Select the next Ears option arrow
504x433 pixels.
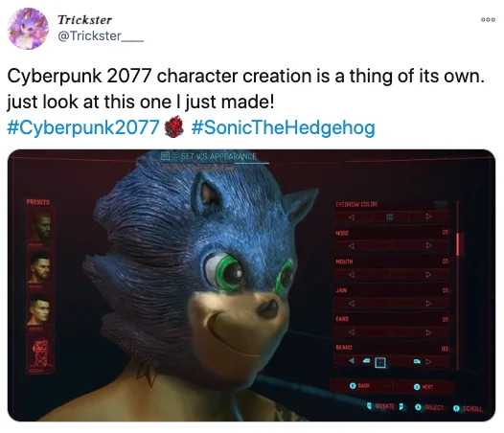428,332
